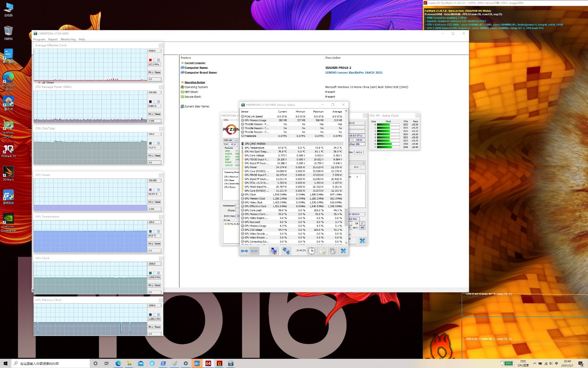Open the 3DMark desktop icon
588x368 pixels.
(8, 174)
